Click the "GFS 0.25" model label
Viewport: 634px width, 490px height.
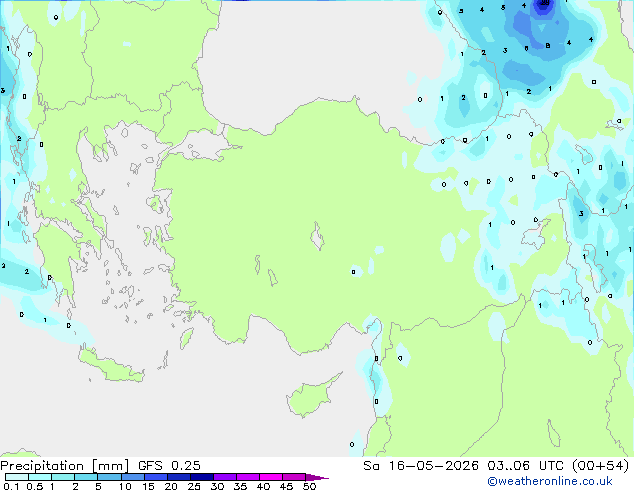tap(169, 466)
